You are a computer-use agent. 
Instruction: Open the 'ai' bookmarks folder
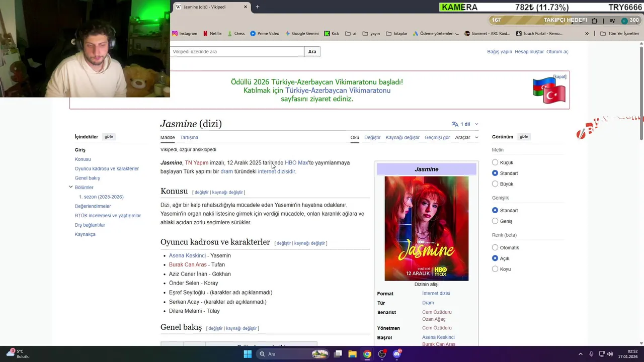[351, 34]
